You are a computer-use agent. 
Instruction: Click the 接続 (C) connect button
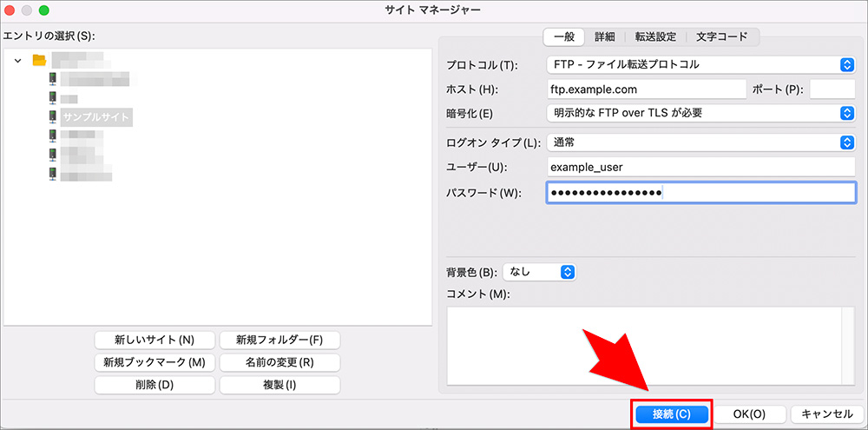tap(672, 414)
